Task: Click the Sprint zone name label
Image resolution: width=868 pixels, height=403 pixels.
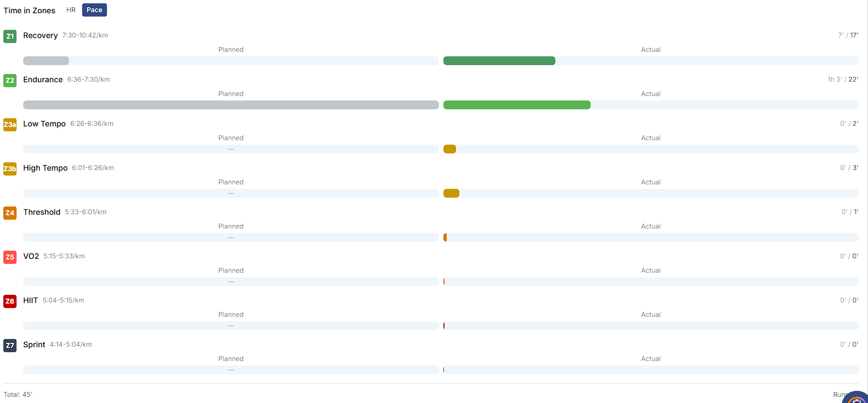Action: click(x=34, y=344)
